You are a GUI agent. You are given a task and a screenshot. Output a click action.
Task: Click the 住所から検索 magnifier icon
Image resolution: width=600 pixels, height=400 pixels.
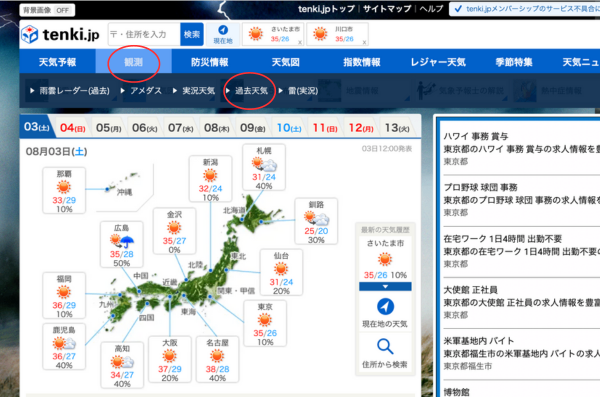click(385, 346)
